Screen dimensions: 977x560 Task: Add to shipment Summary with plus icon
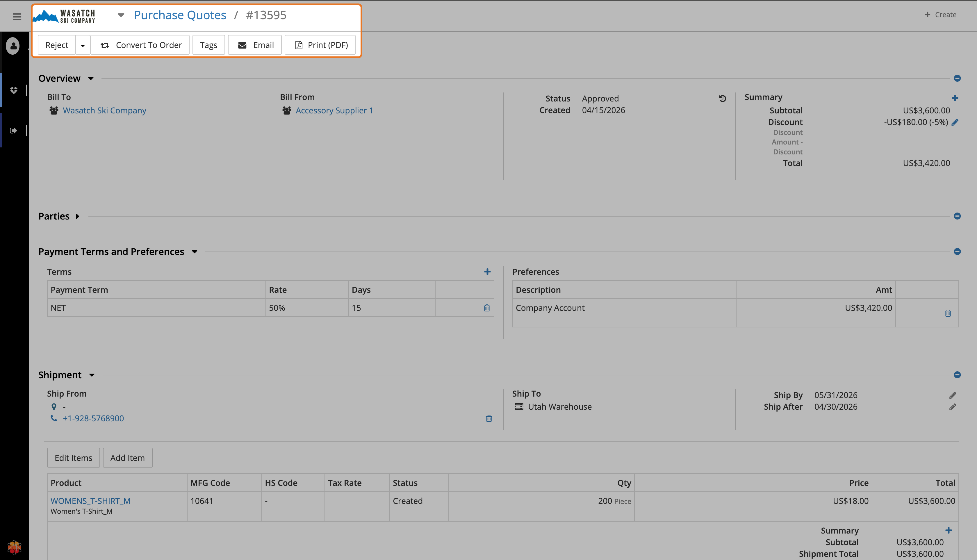click(949, 530)
